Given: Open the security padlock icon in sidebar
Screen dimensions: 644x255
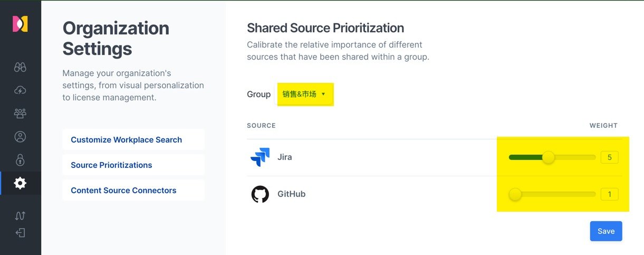Looking at the screenshot, I should (x=20, y=160).
